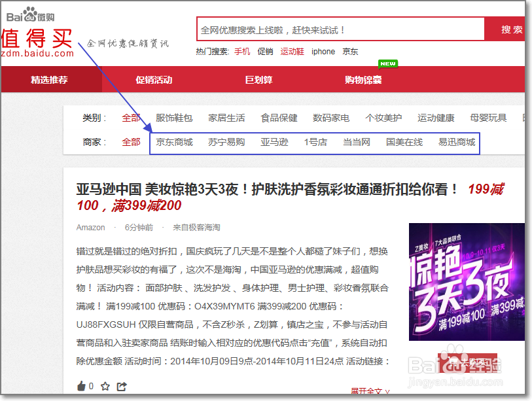Select hot search term 手机
The height and width of the screenshot is (401, 532).
pyautogui.click(x=242, y=52)
